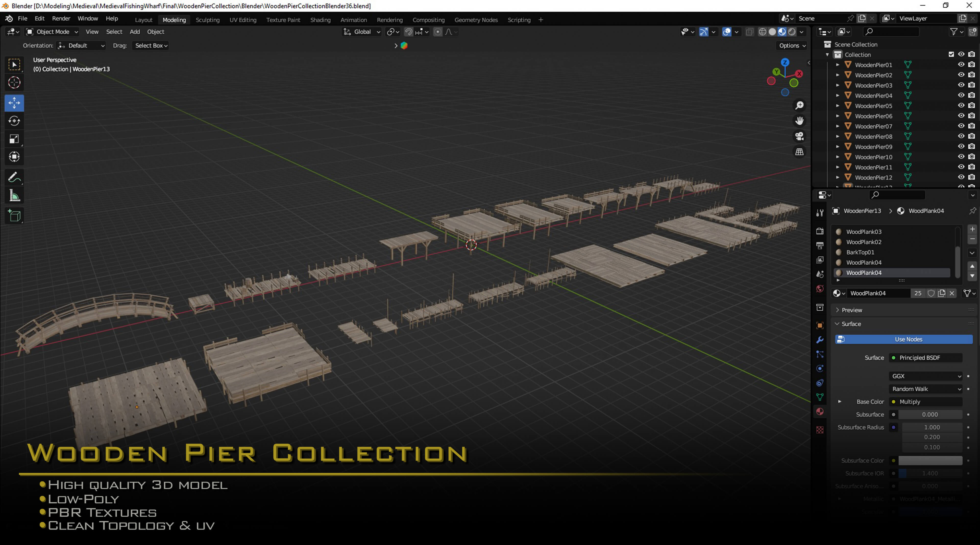The height and width of the screenshot is (545, 980).
Task: Activate the Cursor tool
Action: pos(15,82)
